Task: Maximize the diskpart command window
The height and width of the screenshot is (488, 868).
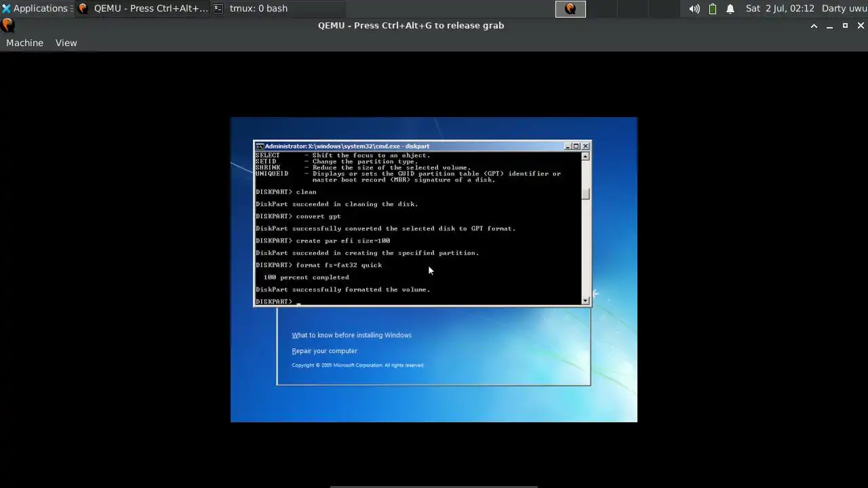Action: pyautogui.click(x=576, y=146)
